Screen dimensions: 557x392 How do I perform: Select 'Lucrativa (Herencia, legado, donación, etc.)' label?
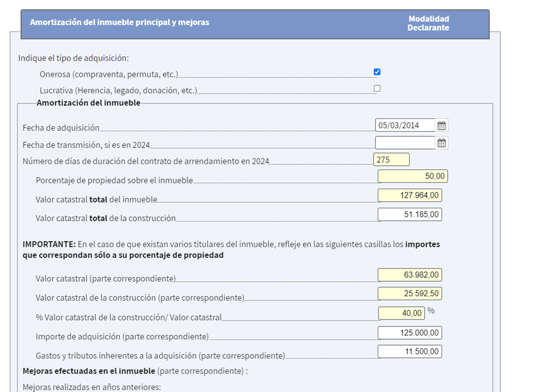(118, 90)
